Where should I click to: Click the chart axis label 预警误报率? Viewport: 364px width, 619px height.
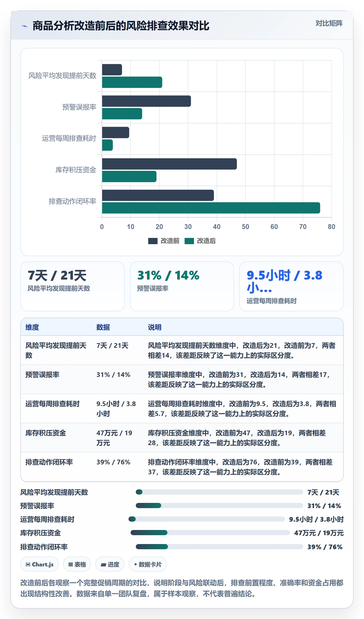click(x=79, y=107)
